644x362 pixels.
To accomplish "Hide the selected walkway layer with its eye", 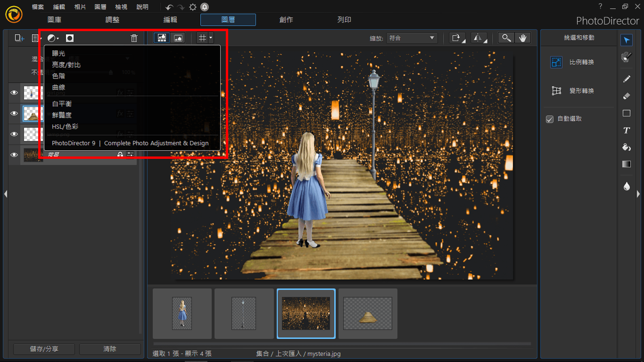I will (x=14, y=114).
